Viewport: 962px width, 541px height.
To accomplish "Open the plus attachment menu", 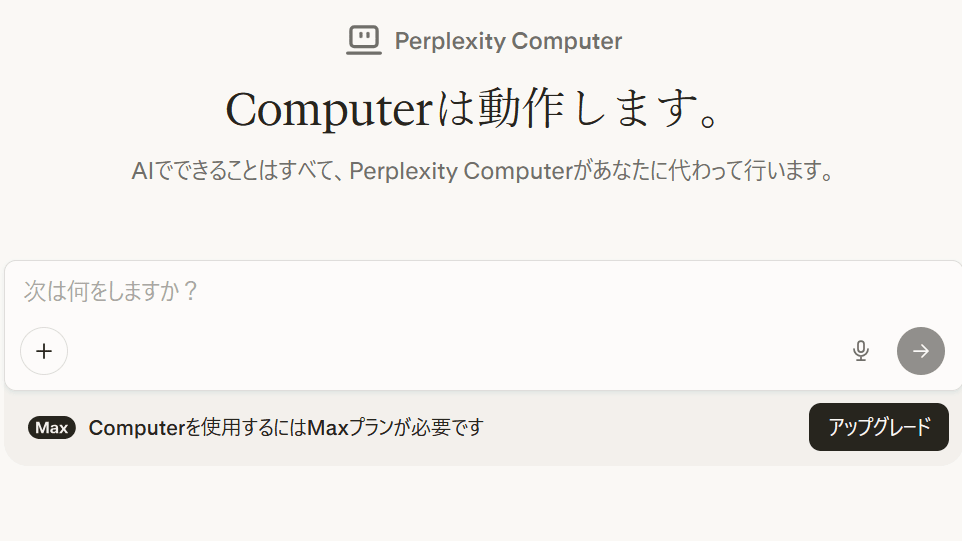I will (x=44, y=351).
